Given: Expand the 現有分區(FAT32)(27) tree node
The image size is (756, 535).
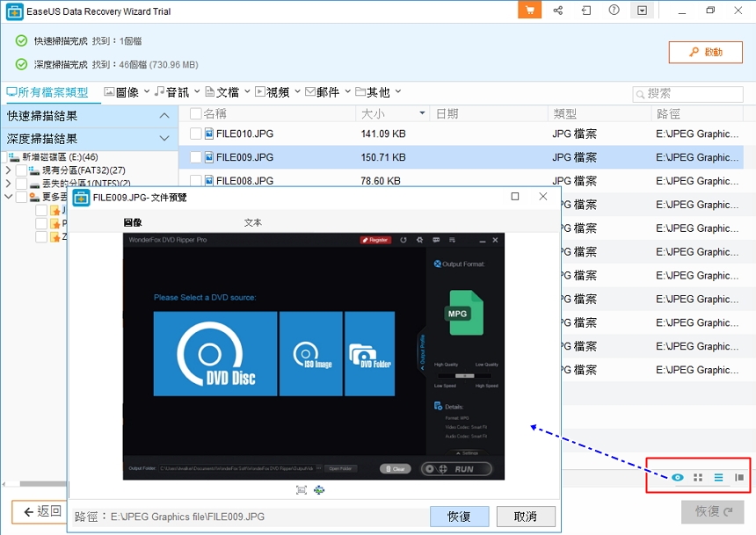Looking at the screenshot, I should [8, 170].
